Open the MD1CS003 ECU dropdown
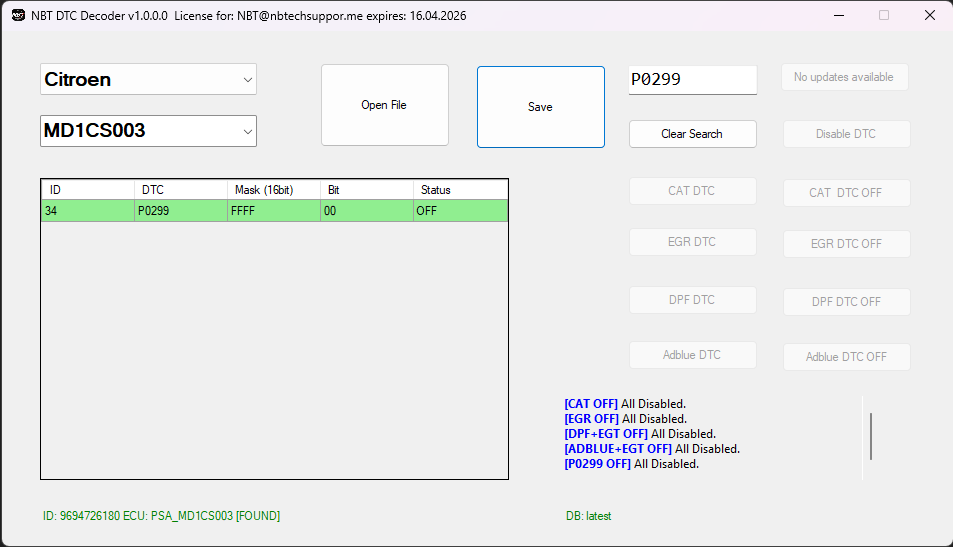 point(148,131)
